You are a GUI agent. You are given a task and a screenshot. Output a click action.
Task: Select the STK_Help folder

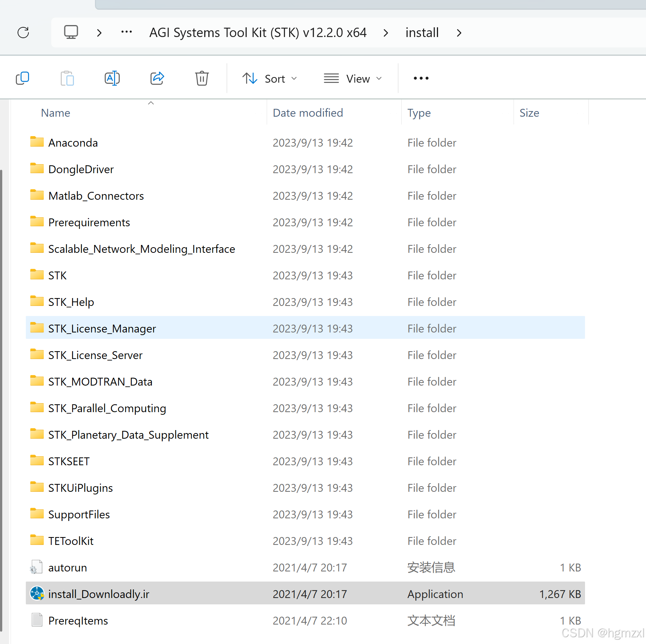coord(305,302)
